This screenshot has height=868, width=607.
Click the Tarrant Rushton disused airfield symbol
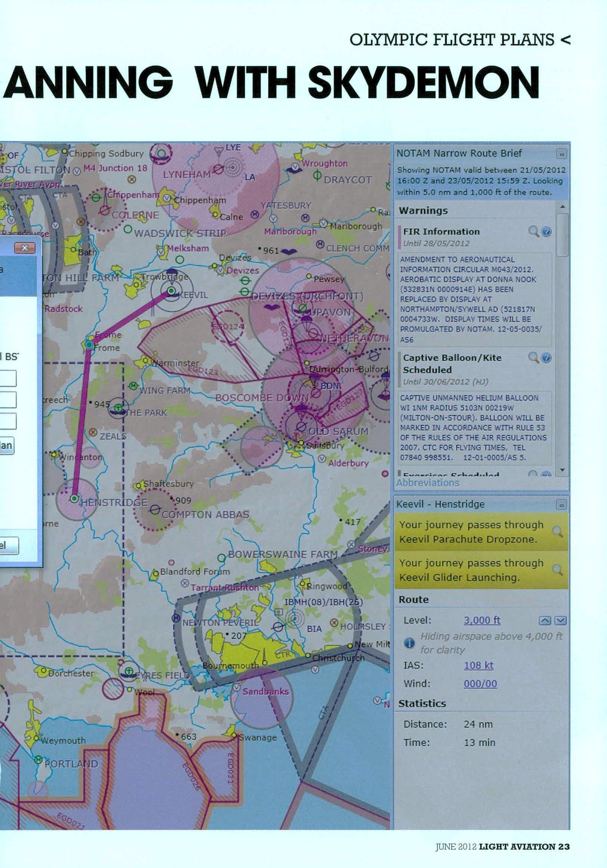click(185, 583)
